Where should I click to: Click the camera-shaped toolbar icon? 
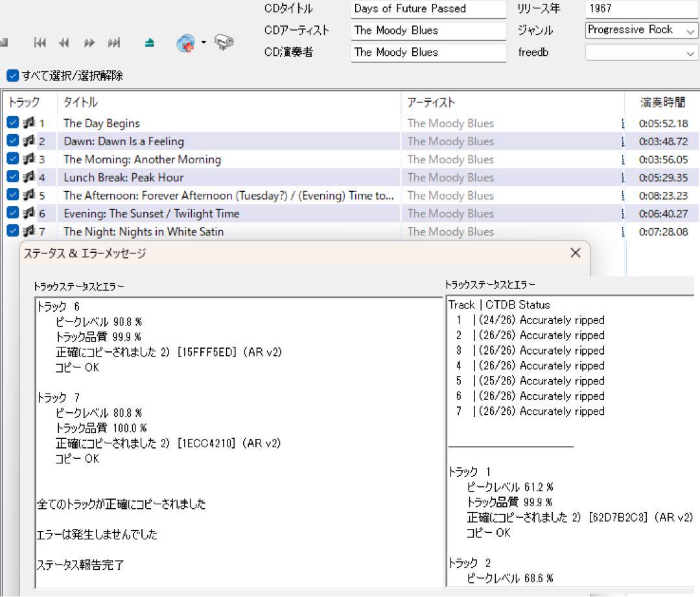224,42
